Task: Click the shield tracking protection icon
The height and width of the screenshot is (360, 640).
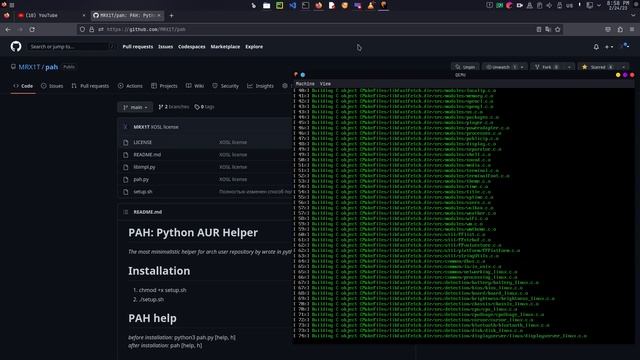Action: (x=82, y=29)
